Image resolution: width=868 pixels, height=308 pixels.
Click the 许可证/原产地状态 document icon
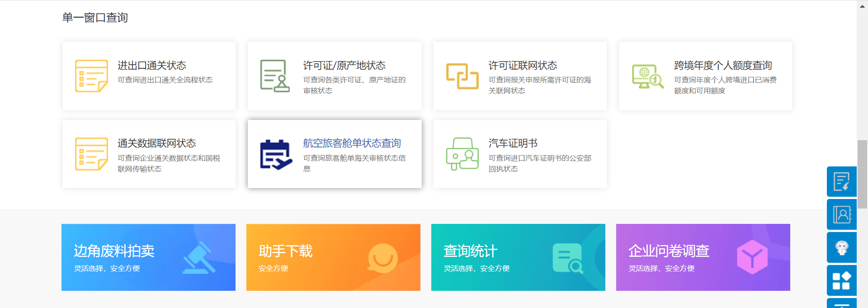[275, 76]
